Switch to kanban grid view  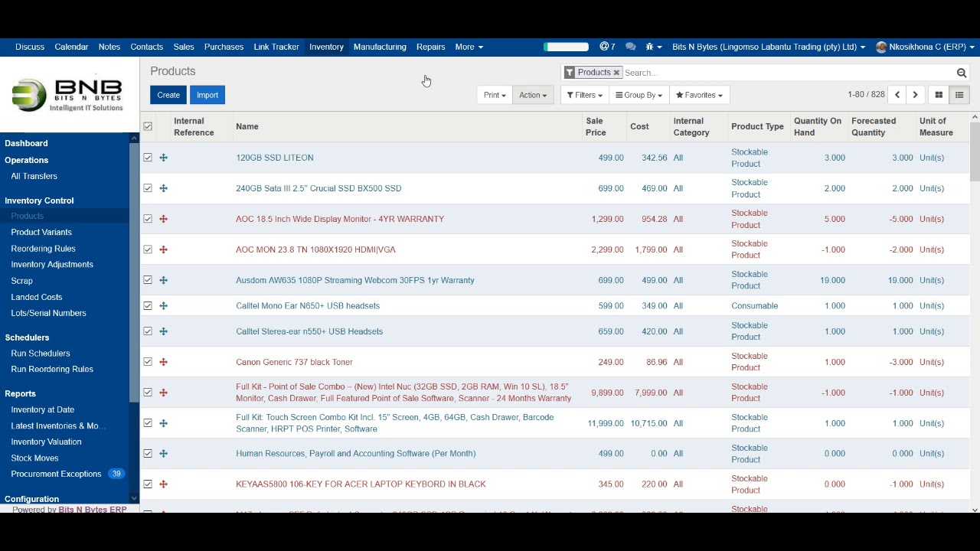coord(939,95)
